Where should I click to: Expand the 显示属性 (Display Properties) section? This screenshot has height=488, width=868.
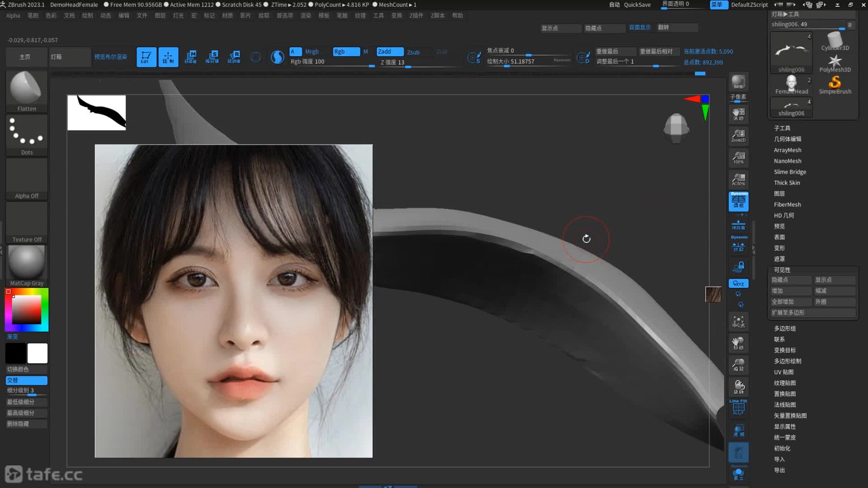coord(784,427)
